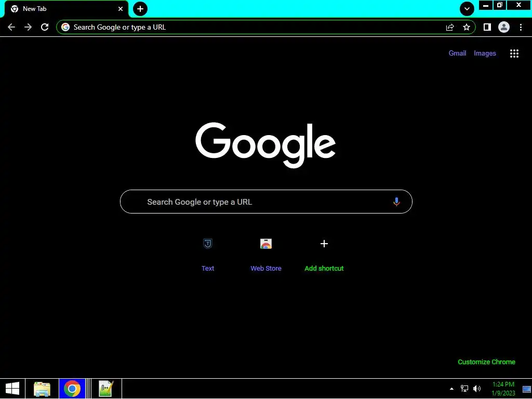The image size is (532, 399).
Task: Open the taskbar clock showing 1:24 PM
Action: tap(503, 389)
